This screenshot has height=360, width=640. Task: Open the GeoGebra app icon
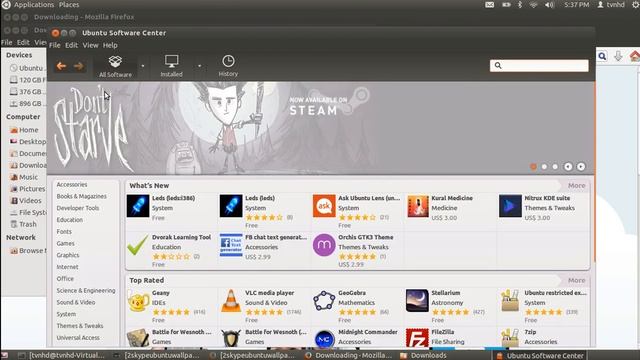[x=324, y=301]
